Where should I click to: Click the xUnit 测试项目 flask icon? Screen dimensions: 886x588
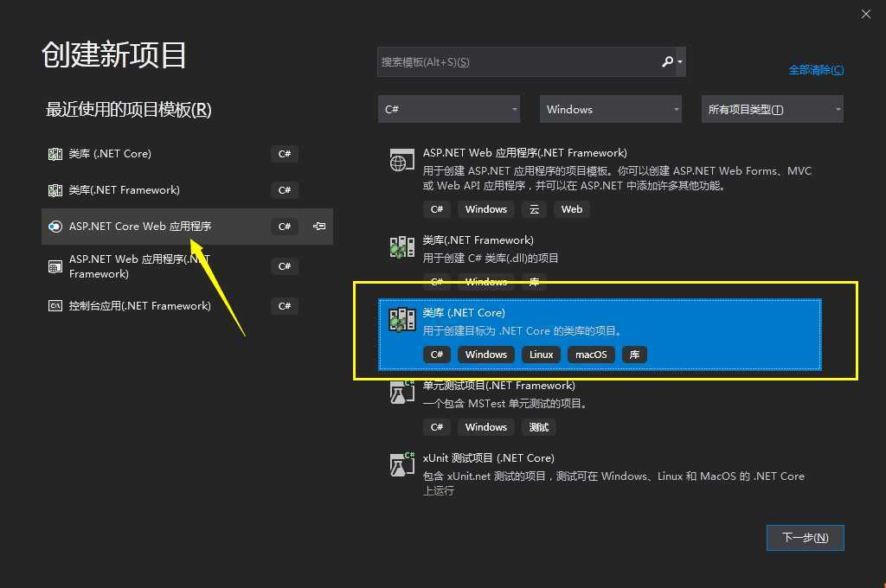pyautogui.click(x=401, y=464)
